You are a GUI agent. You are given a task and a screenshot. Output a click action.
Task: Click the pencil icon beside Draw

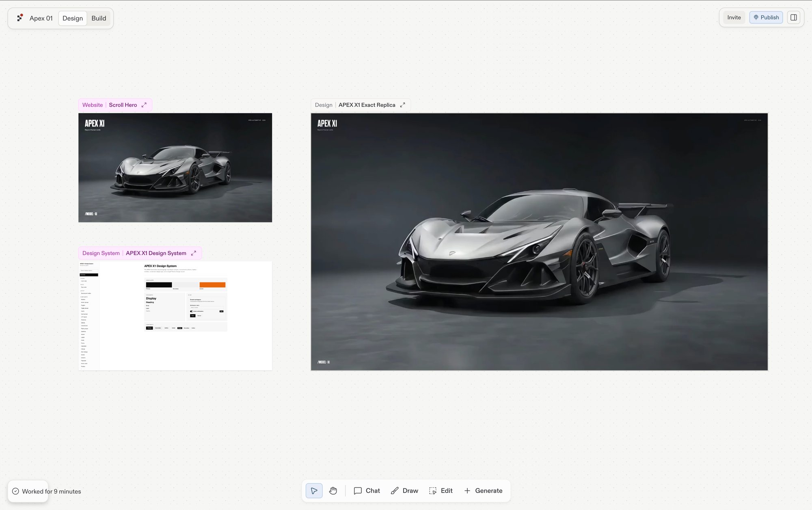click(395, 491)
